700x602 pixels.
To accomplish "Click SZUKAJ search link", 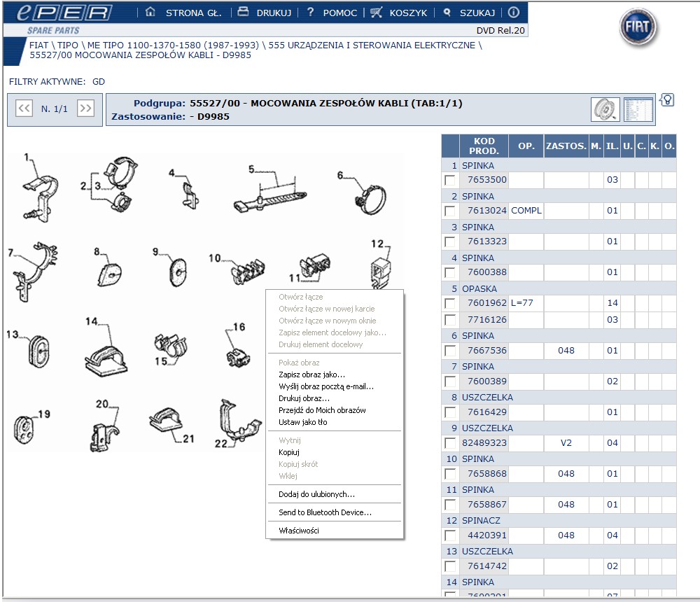I will [x=477, y=13].
